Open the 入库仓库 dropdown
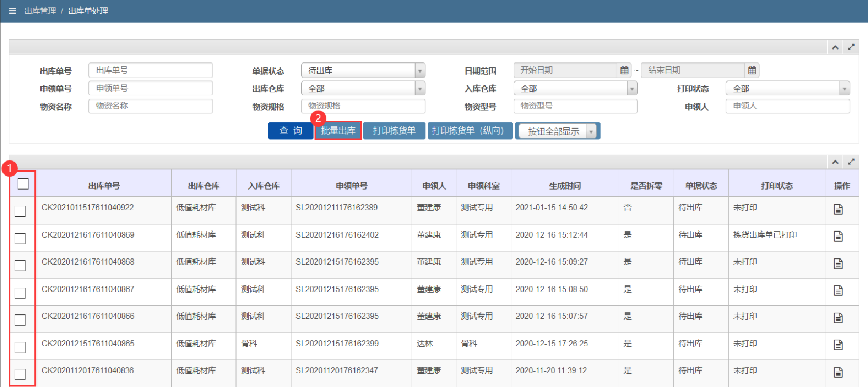This screenshot has width=868, height=387. [x=576, y=88]
